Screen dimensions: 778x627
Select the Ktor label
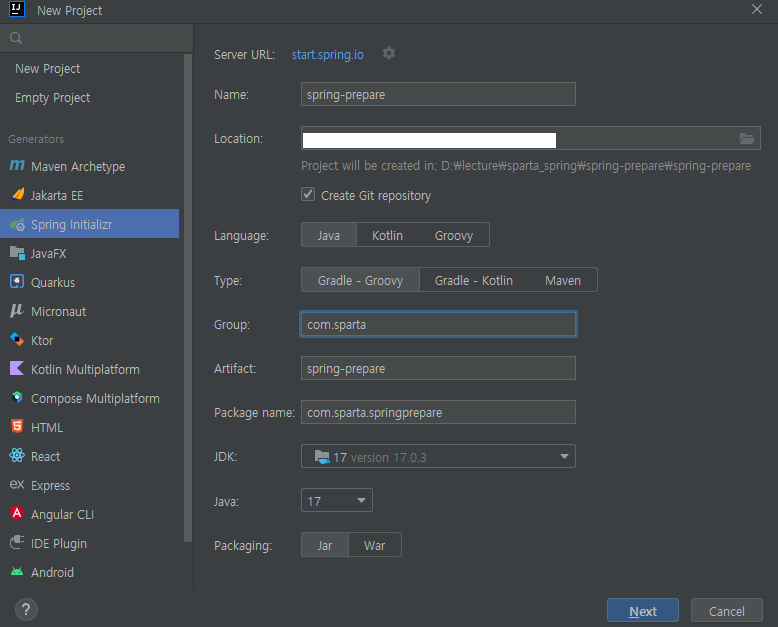click(x=42, y=341)
